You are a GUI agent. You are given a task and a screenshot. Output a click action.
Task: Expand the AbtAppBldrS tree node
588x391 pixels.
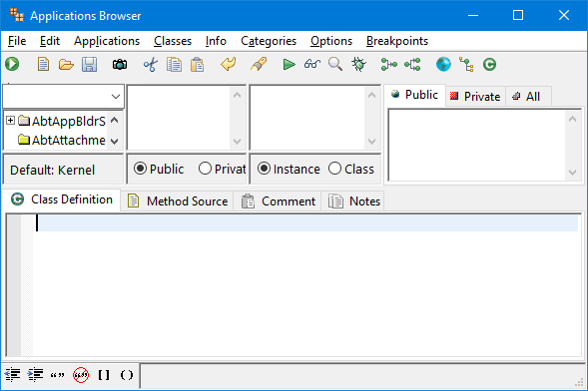tap(11, 121)
